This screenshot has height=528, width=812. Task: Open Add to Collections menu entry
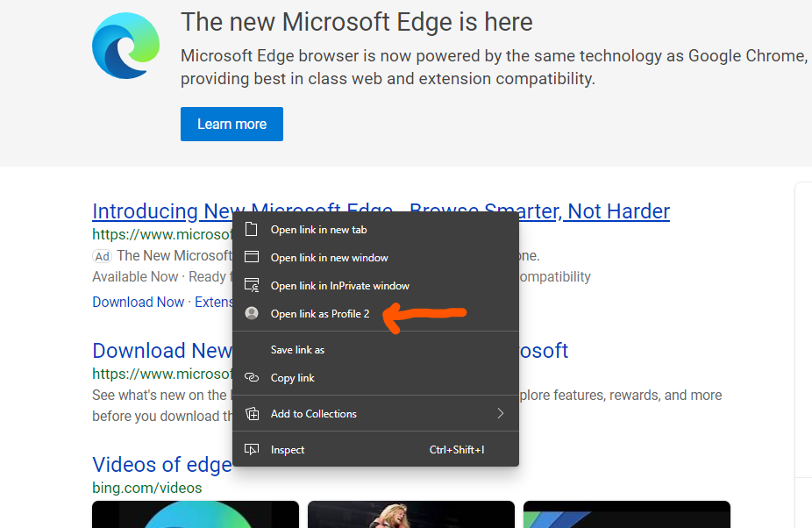(x=375, y=413)
